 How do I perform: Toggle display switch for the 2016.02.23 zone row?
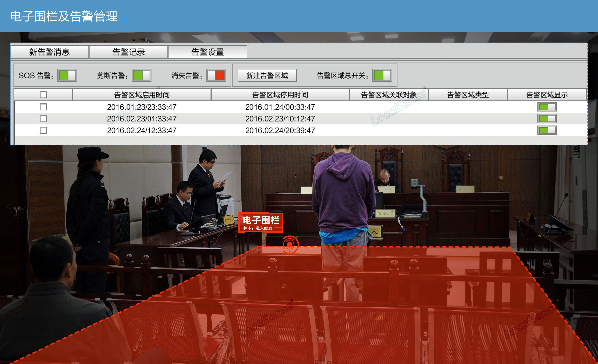pyautogui.click(x=547, y=119)
